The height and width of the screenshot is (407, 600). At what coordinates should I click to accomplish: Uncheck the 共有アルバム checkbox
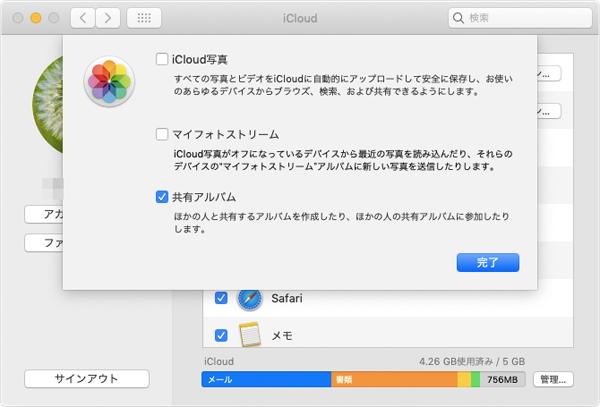pos(162,197)
